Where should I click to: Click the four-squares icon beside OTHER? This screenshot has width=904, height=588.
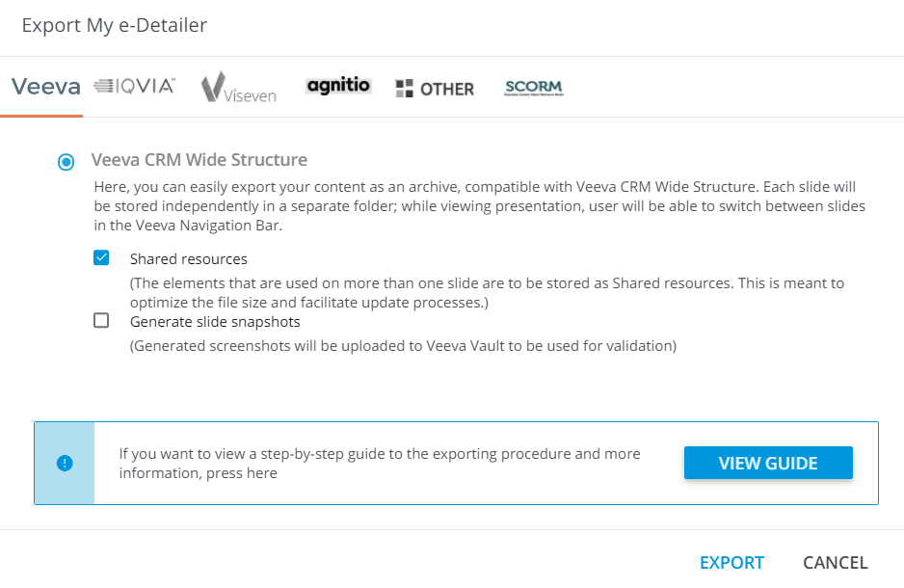[405, 89]
